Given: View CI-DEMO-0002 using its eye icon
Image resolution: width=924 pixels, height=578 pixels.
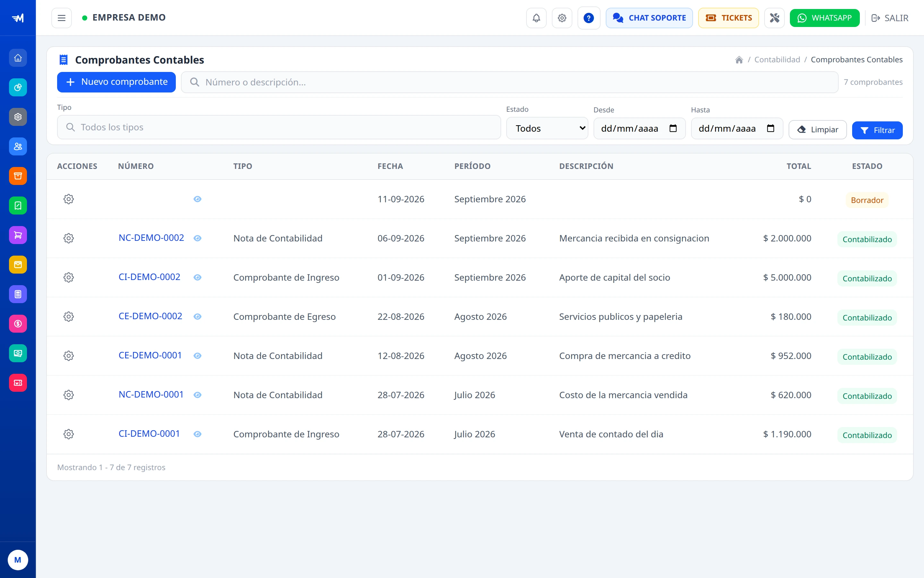Looking at the screenshot, I should tap(197, 277).
